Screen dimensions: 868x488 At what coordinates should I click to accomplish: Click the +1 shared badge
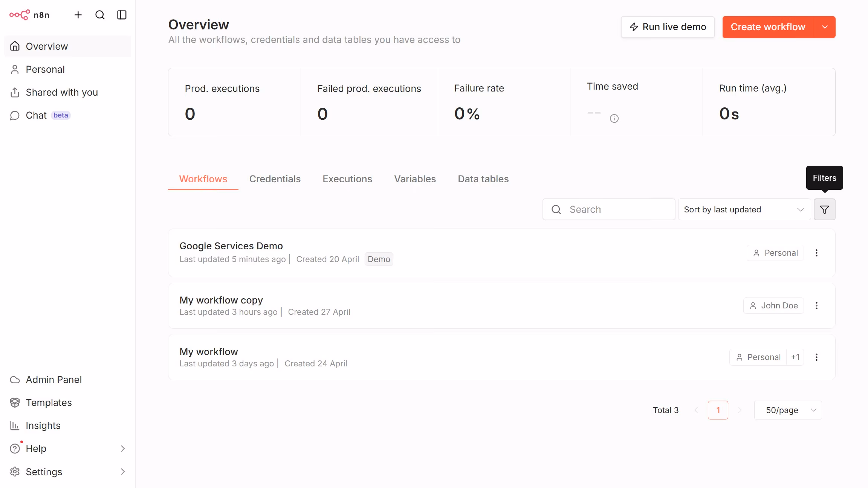[795, 357]
